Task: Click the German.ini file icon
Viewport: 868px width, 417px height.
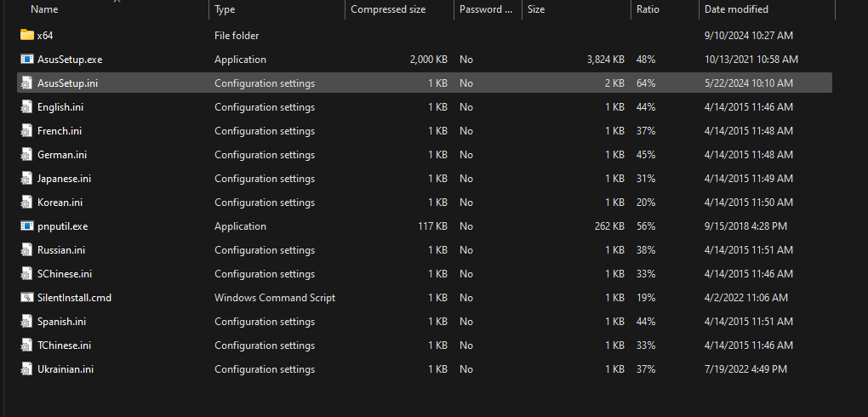Action: 26,155
